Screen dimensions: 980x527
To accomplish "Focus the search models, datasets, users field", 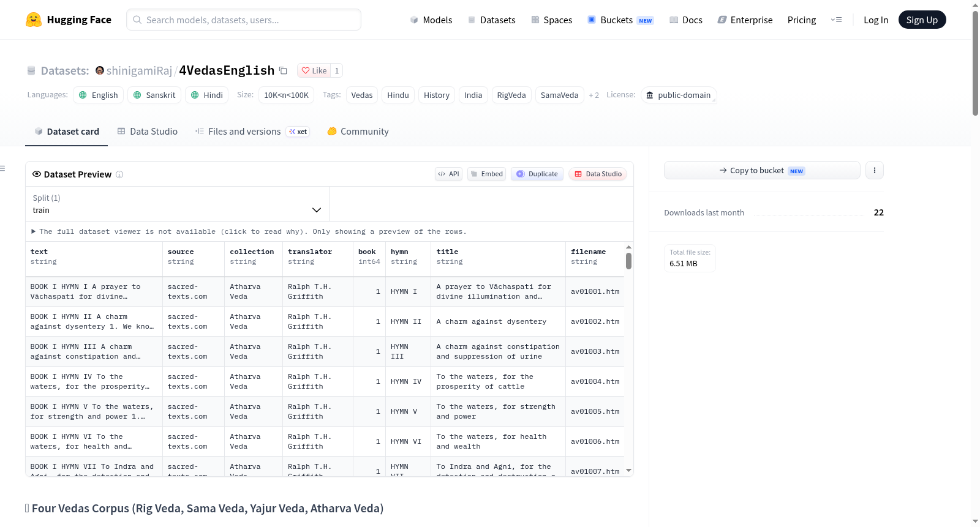I will [x=244, y=20].
